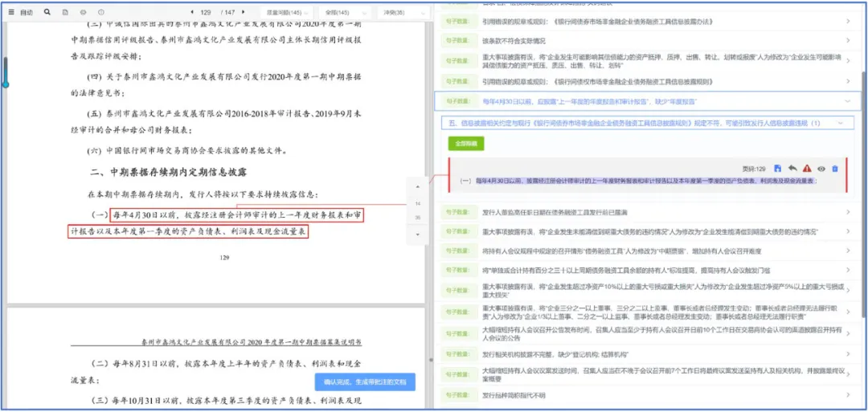Click the green 全部隐藏 button
This screenshot has width=868, height=412.
tap(465, 143)
